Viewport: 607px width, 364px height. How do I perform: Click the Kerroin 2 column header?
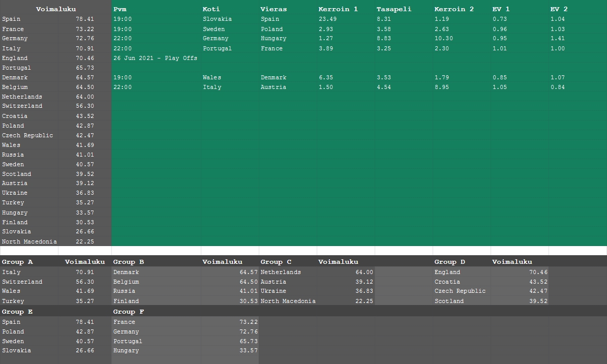[454, 9]
